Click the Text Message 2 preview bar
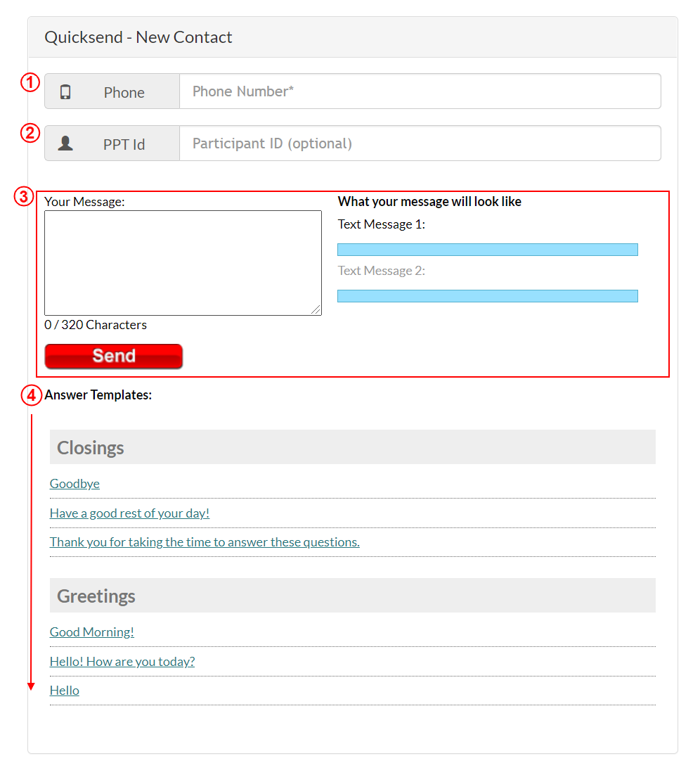 488,296
